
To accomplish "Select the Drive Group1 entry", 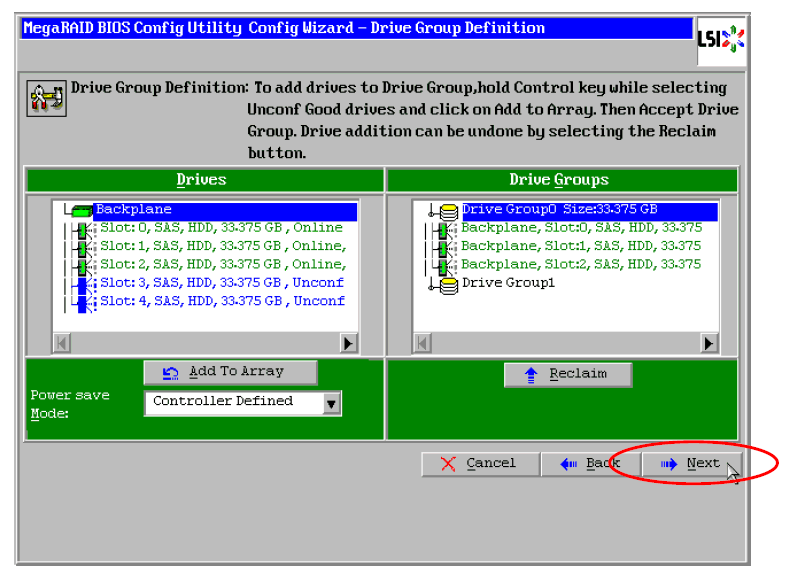I will point(508,283).
